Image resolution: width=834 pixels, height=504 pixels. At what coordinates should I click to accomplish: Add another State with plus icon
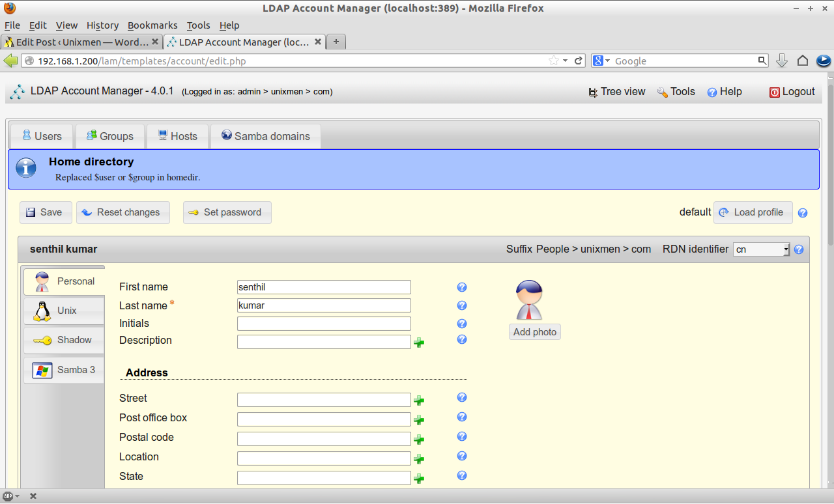pos(420,479)
